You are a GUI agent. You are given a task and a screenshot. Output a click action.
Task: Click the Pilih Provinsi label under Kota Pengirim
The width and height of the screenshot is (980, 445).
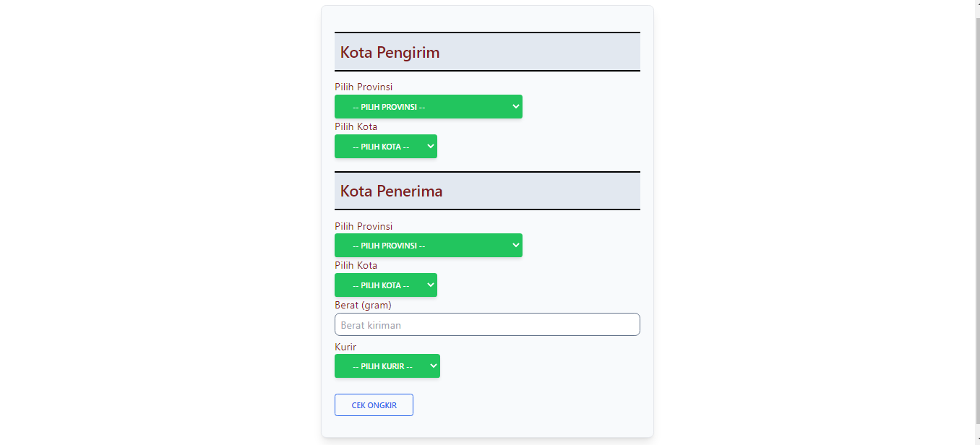364,87
